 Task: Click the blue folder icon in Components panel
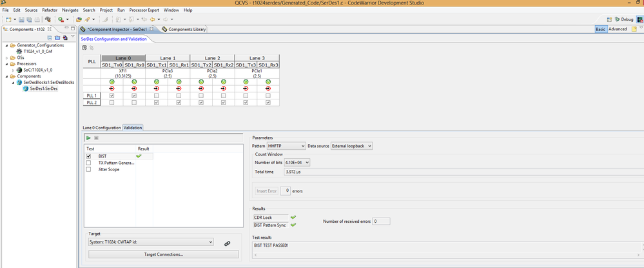tap(57, 37)
